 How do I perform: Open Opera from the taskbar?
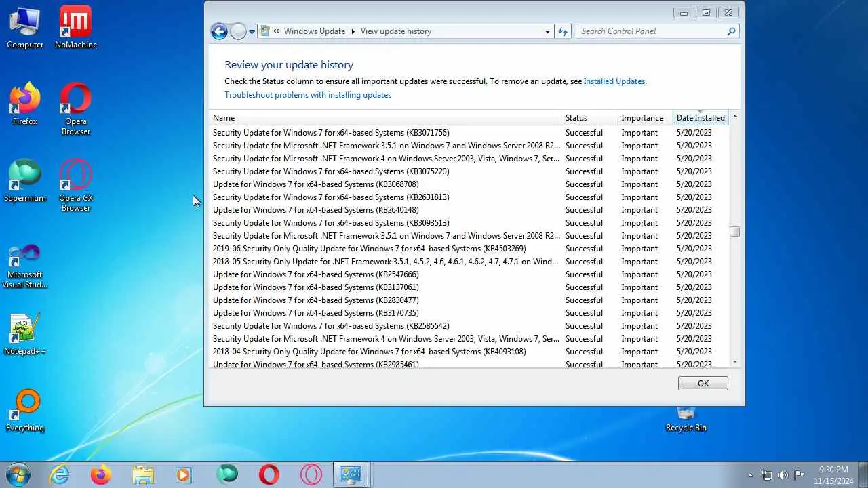pos(269,474)
